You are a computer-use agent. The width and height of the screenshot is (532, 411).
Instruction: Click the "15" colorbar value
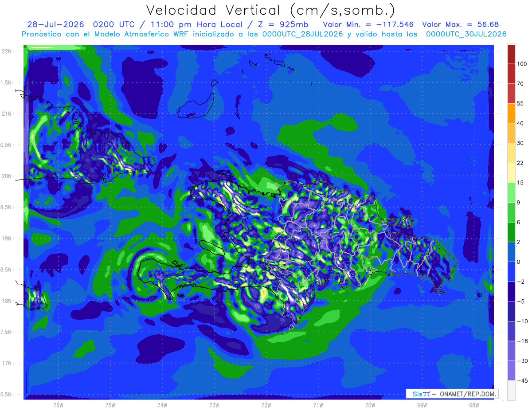point(521,183)
